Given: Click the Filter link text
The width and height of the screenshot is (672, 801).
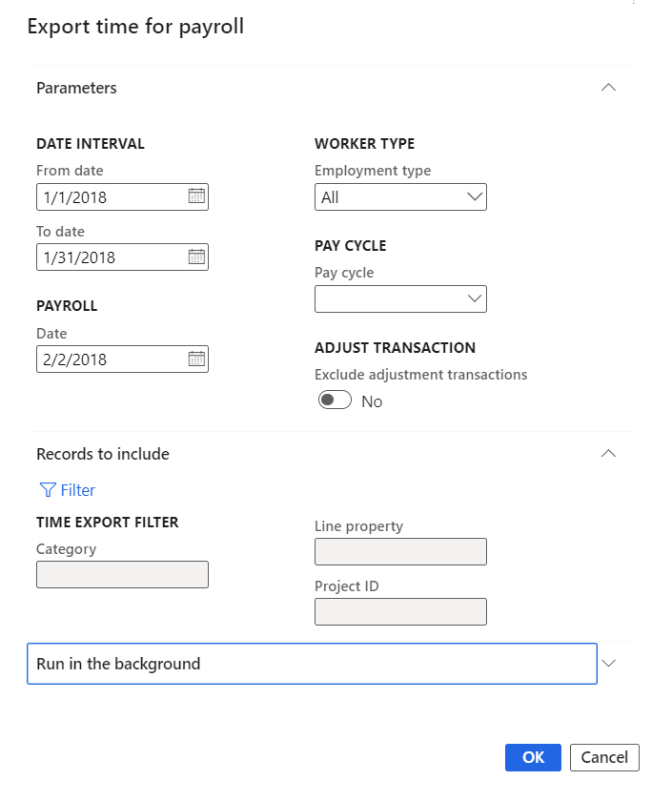Looking at the screenshot, I should point(78,490).
